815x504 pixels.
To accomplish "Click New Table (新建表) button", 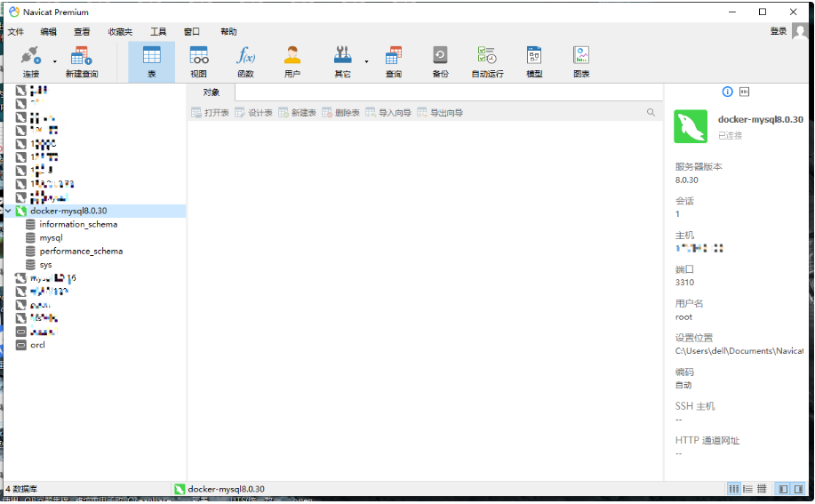I will 298,113.
